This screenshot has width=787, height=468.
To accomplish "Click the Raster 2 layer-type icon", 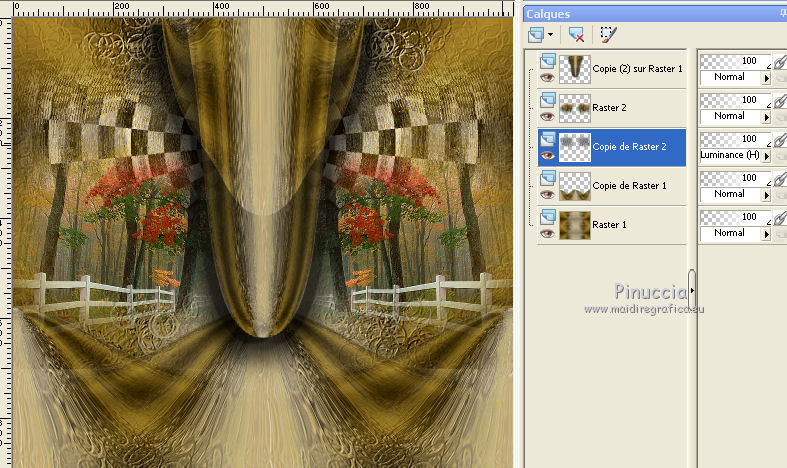I will click(548, 100).
